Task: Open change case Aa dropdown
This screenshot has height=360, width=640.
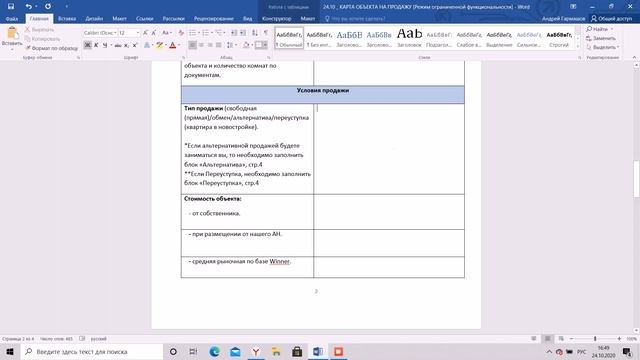Action: [x=166, y=33]
